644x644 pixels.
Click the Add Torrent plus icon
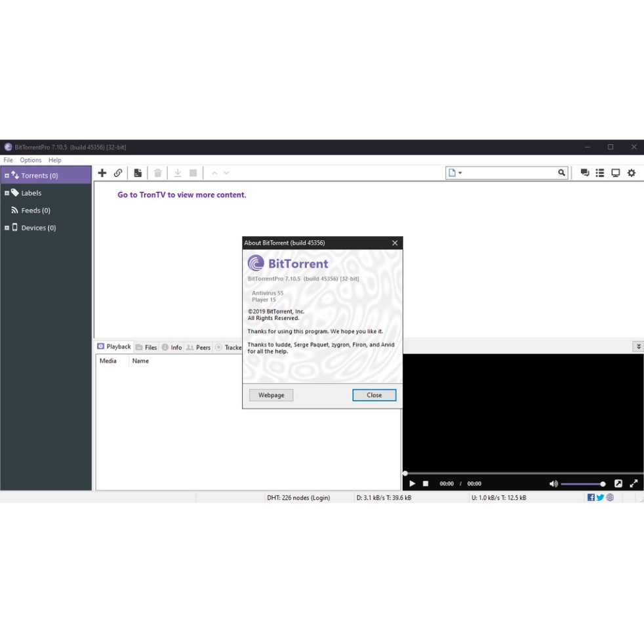(x=102, y=173)
